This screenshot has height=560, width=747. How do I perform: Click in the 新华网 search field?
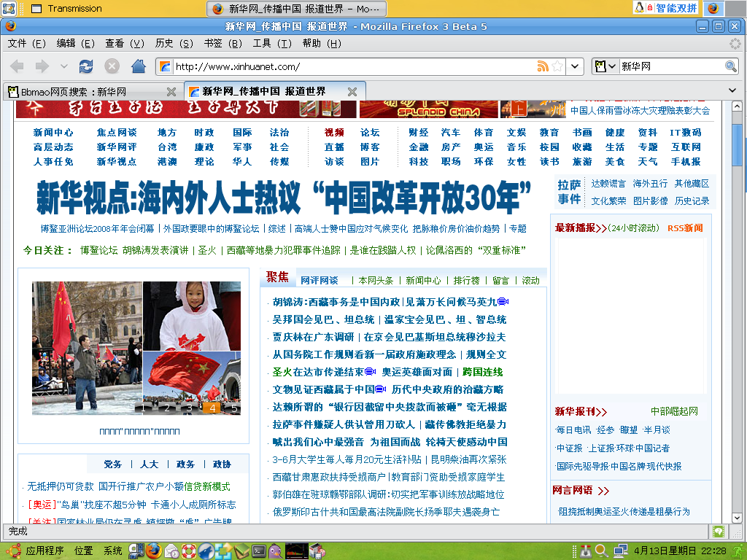point(671,66)
